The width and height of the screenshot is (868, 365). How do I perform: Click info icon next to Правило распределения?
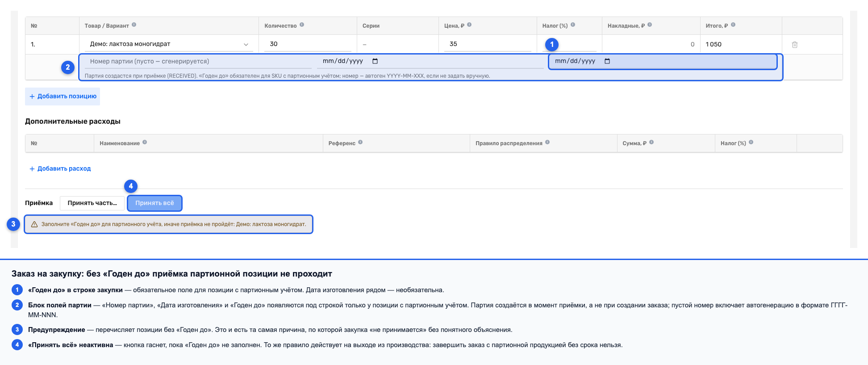(547, 143)
